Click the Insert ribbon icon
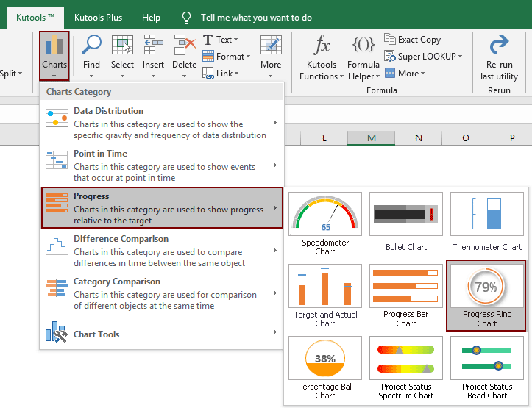The image size is (532, 408). [x=153, y=54]
